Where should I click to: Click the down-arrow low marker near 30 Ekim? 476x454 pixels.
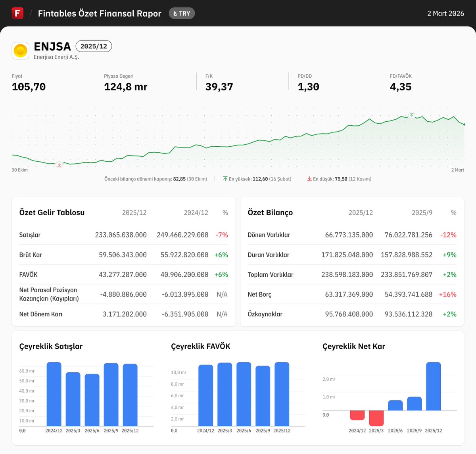click(59, 165)
